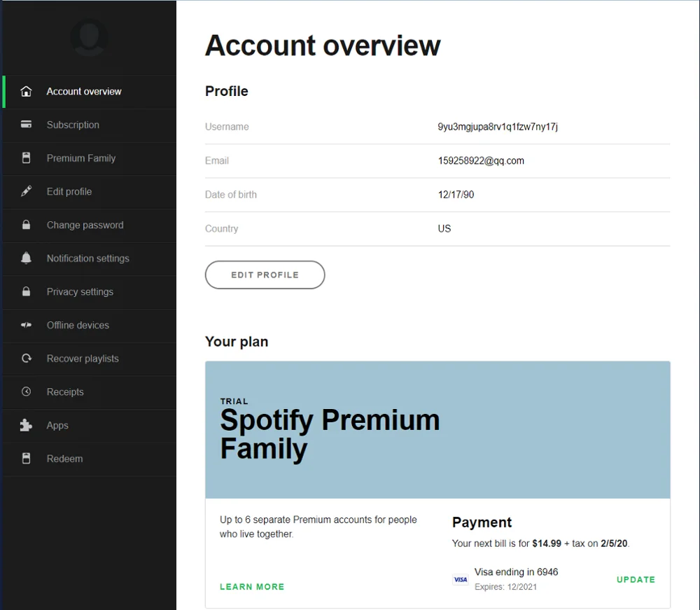Image resolution: width=700 pixels, height=610 pixels.
Task: View Receipts in the sidebar
Action: 90,392
